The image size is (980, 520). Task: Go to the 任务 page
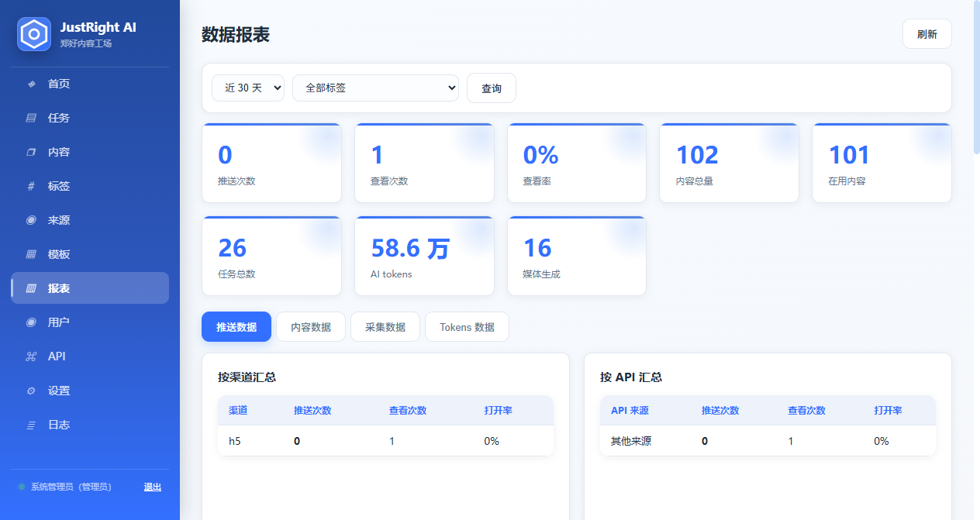(90, 118)
